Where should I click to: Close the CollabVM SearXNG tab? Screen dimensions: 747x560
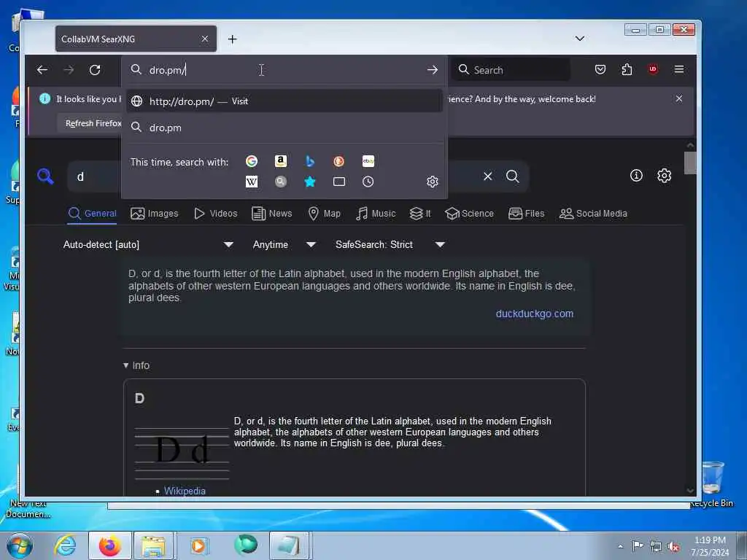tap(205, 39)
